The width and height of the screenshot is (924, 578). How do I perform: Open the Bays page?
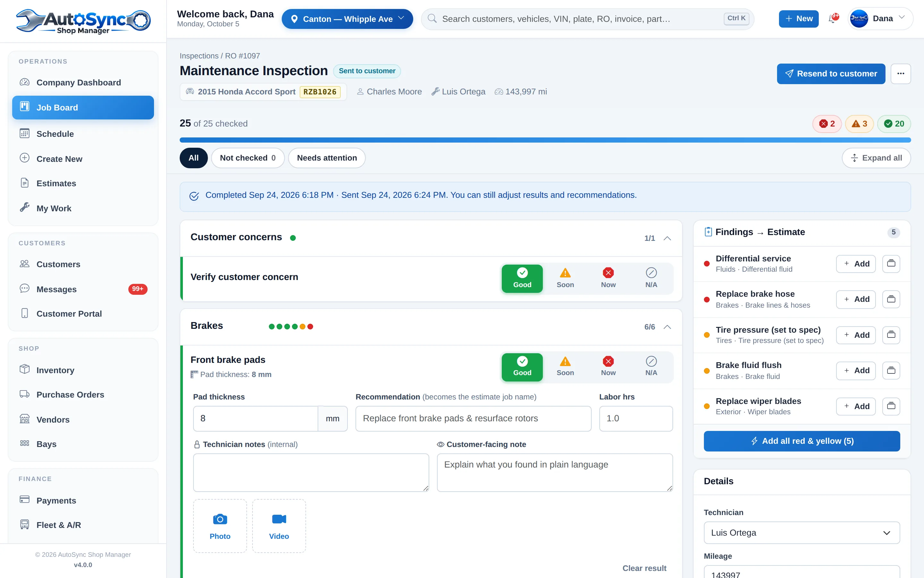tap(83, 444)
